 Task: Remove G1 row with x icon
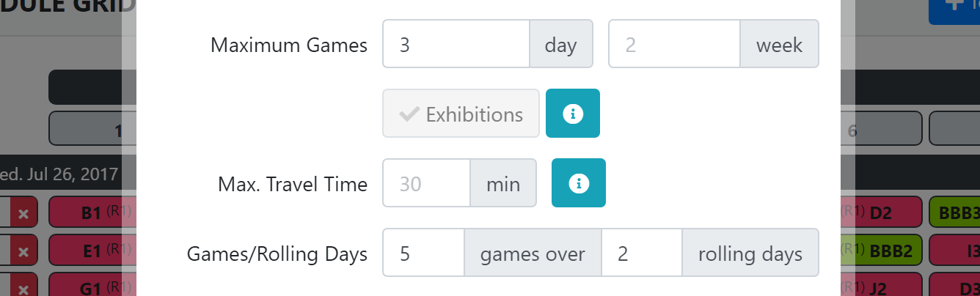pos(23,287)
